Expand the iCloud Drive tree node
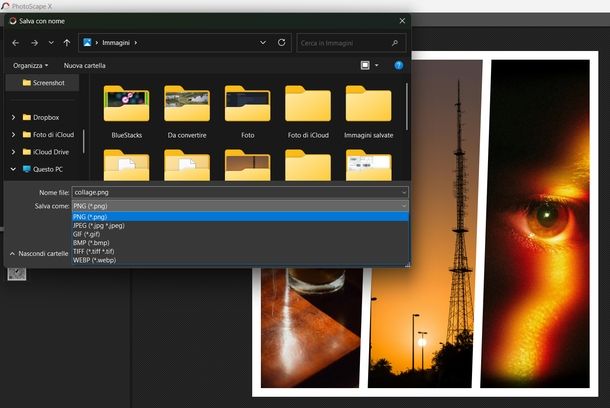The image size is (610, 408). coord(13,152)
